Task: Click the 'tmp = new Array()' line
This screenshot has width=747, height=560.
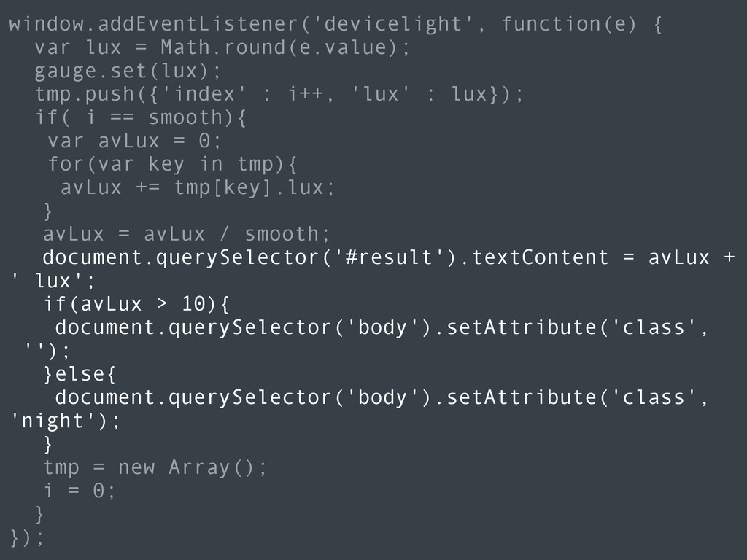Action: pyautogui.click(x=155, y=467)
